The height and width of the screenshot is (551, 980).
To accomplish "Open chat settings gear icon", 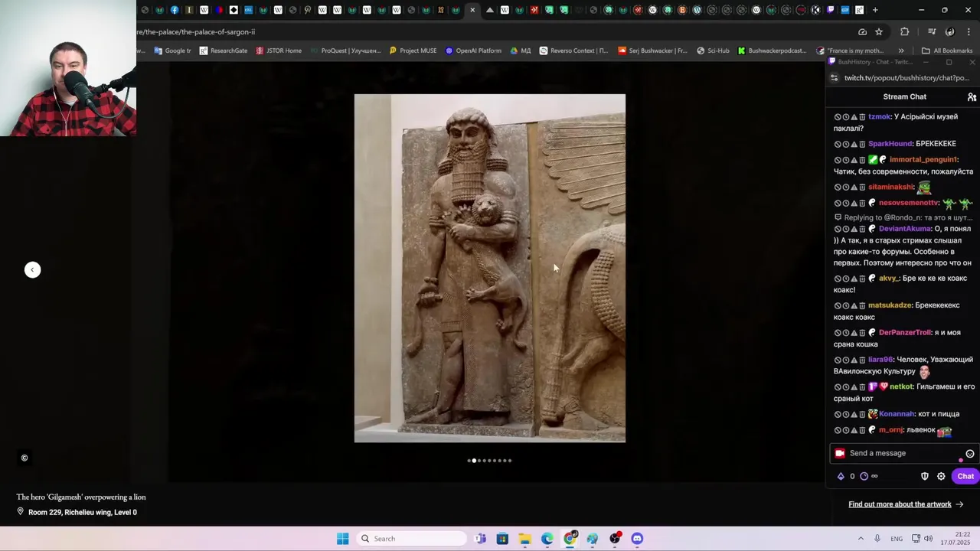I will [x=941, y=476].
